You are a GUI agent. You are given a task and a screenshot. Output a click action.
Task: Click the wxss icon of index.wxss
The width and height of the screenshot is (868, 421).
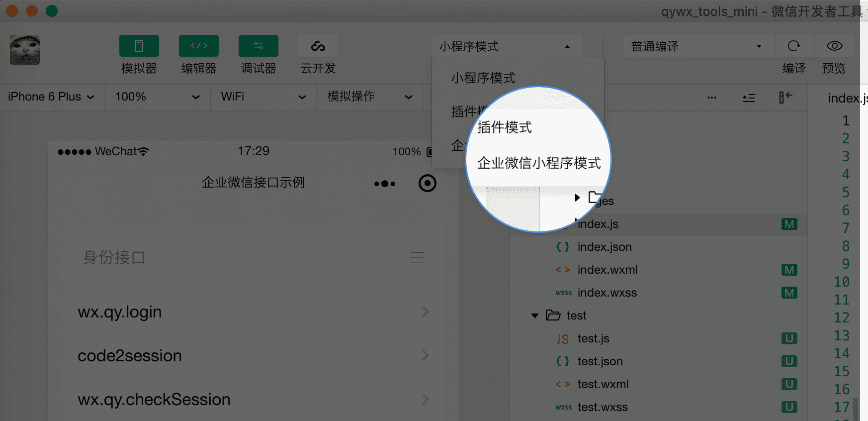(563, 293)
